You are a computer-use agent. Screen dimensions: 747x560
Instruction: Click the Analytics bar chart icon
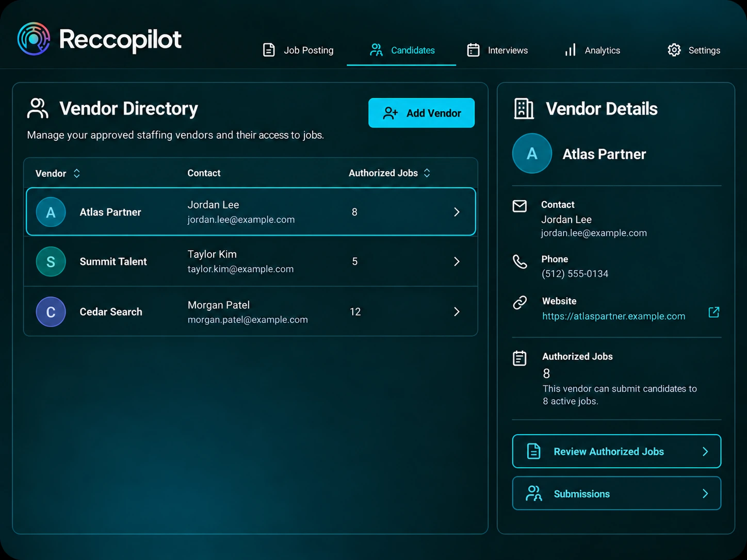(x=570, y=50)
